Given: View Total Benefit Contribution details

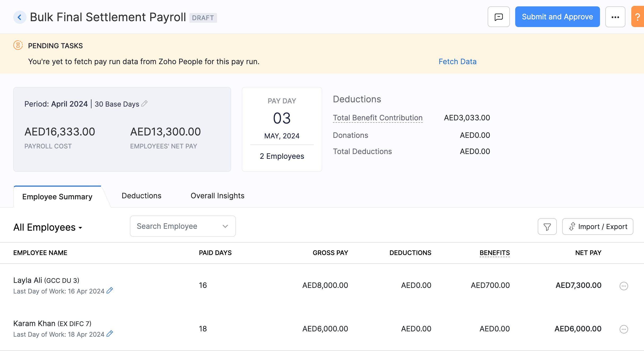Looking at the screenshot, I should click(x=377, y=118).
